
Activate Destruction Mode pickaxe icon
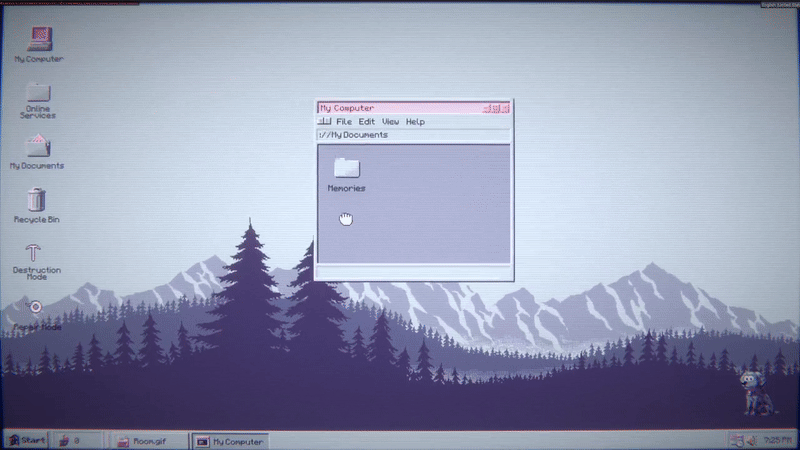[36, 253]
